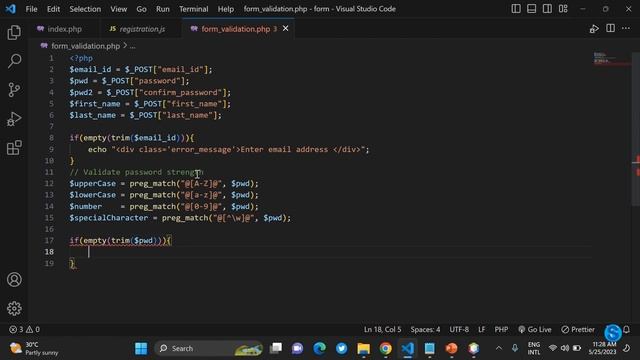Open Google Chrome from taskbar
The height and width of the screenshot is (360, 640).
pyautogui.click(x=385, y=348)
